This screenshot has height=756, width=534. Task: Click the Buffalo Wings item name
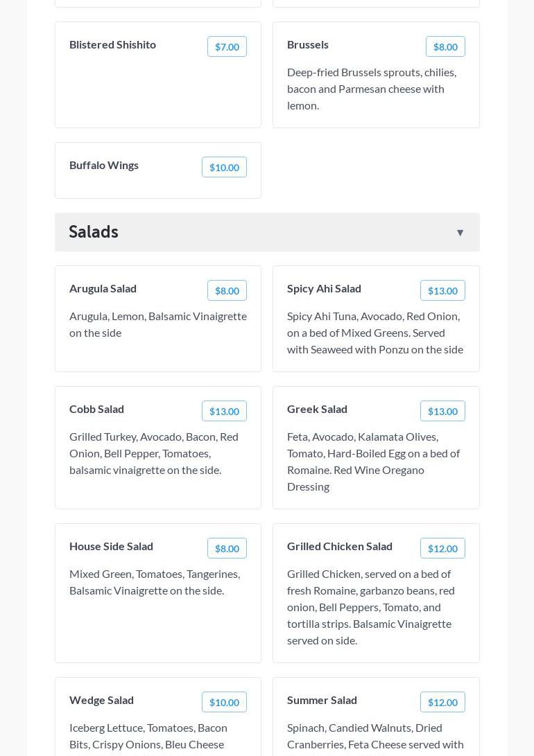(x=104, y=165)
